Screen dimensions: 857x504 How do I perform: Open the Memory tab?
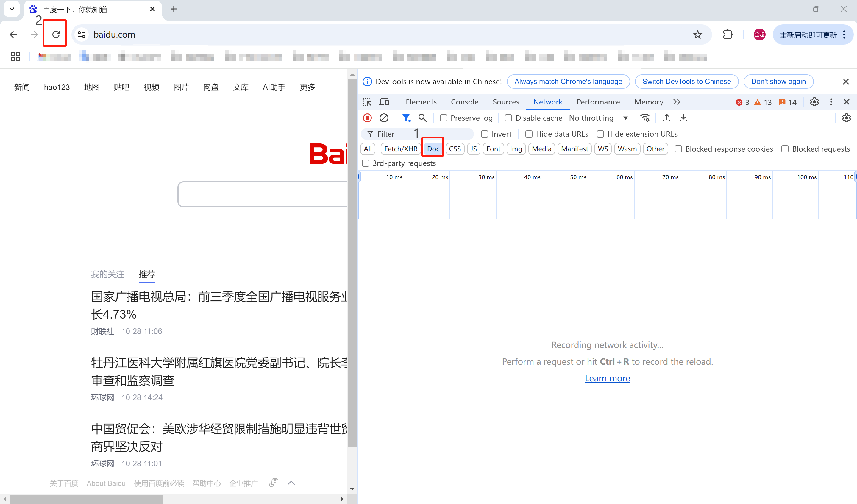click(649, 102)
